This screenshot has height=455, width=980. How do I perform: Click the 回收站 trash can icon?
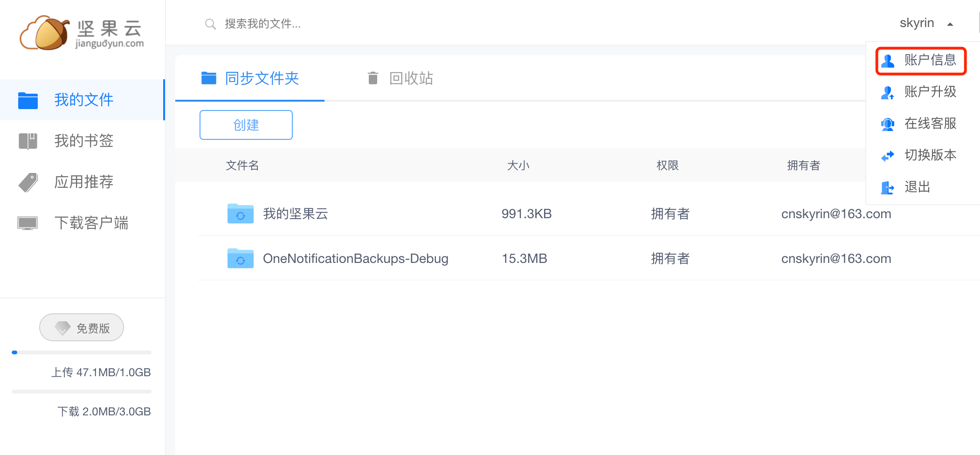[x=373, y=78]
